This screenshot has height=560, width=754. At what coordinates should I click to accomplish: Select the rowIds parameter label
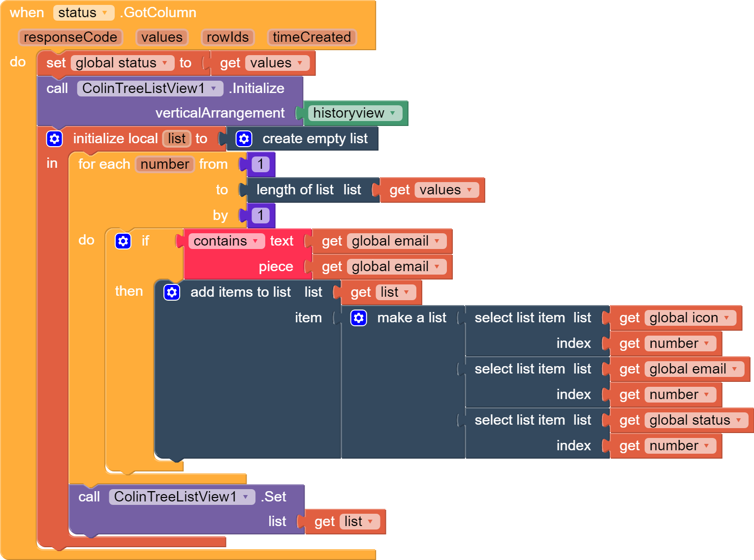point(227,37)
